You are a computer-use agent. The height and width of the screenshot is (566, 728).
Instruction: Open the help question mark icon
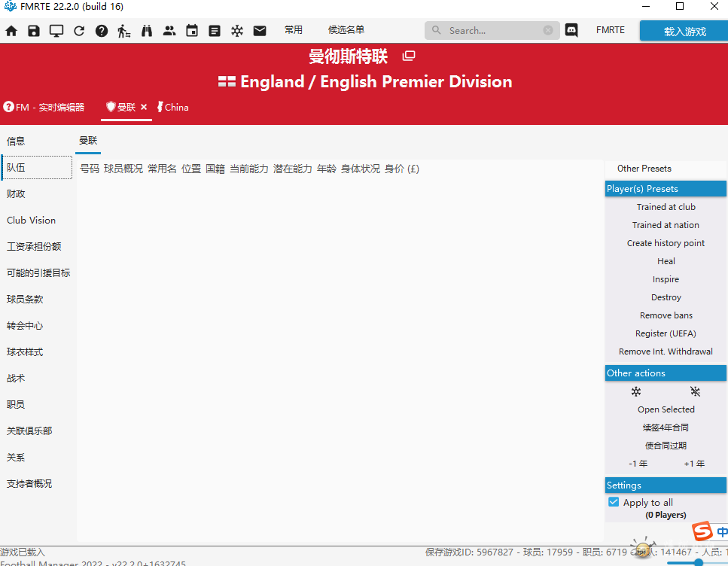[102, 31]
